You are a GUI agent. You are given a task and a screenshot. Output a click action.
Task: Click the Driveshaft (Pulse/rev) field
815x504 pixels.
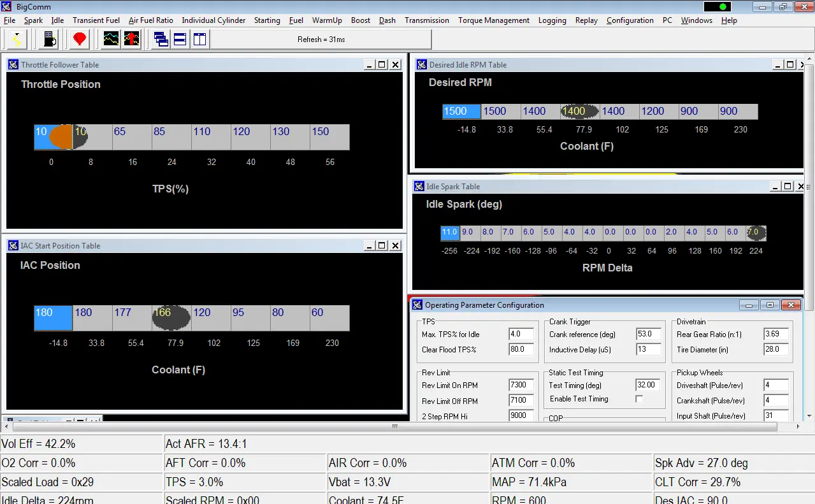tap(776, 385)
